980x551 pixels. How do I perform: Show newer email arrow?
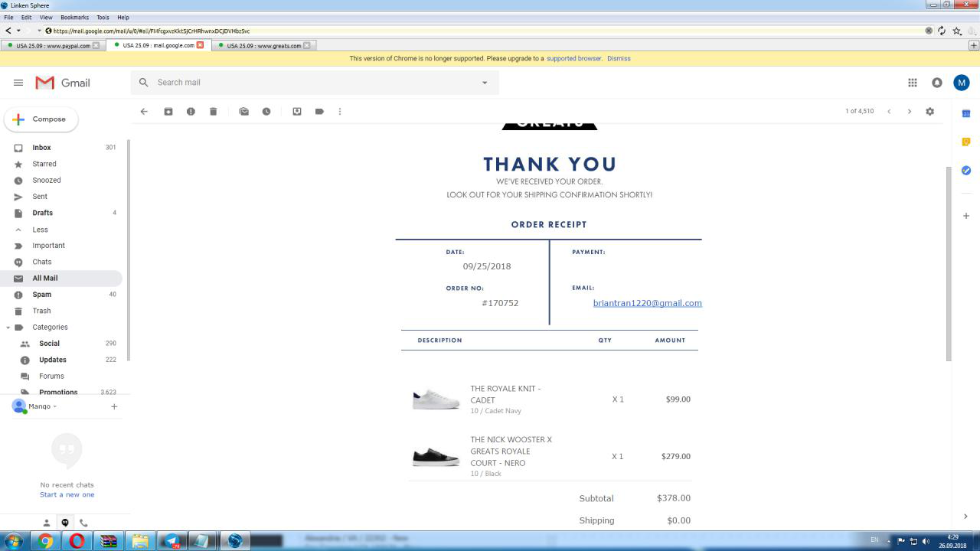(889, 112)
